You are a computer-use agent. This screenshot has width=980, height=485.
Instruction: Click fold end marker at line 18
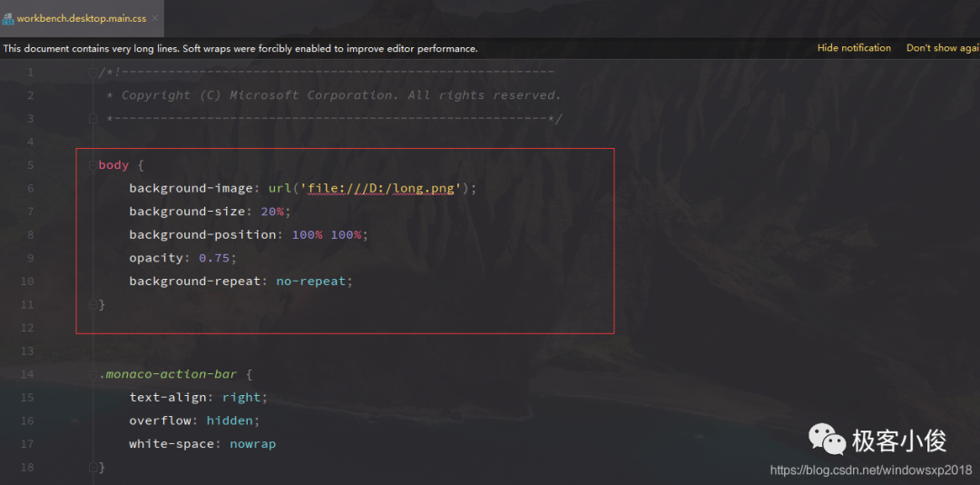[x=93, y=467]
